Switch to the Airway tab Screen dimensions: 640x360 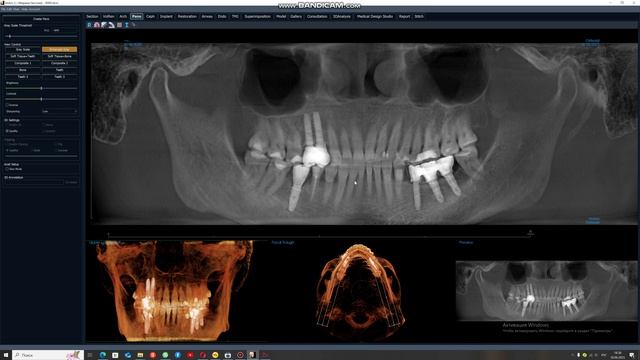tap(207, 16)
